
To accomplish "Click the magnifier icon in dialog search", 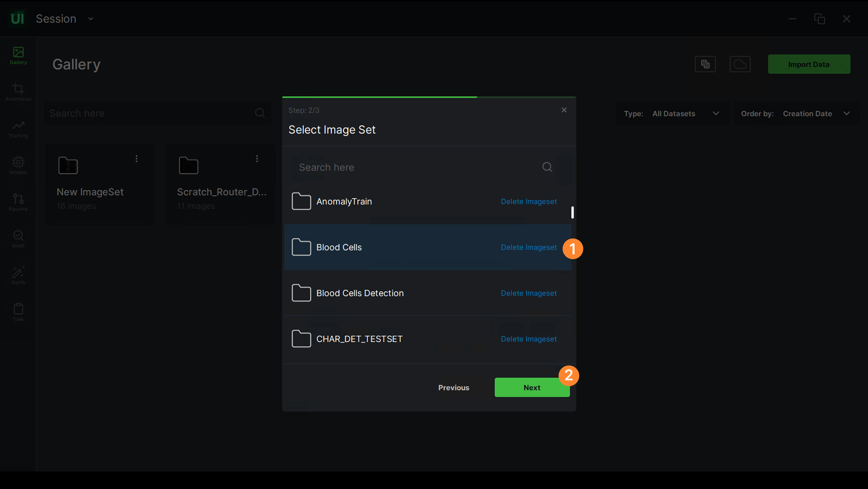I will pyautogui.click(x=547, y=167).
